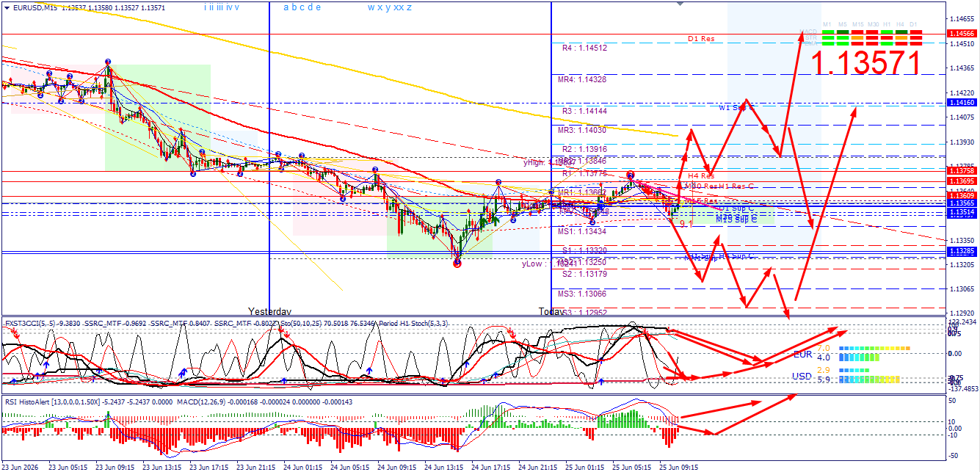The image size is (980, 472).
Task: Click the chart shift triangle marker on top edge
Action: [680, 4]
